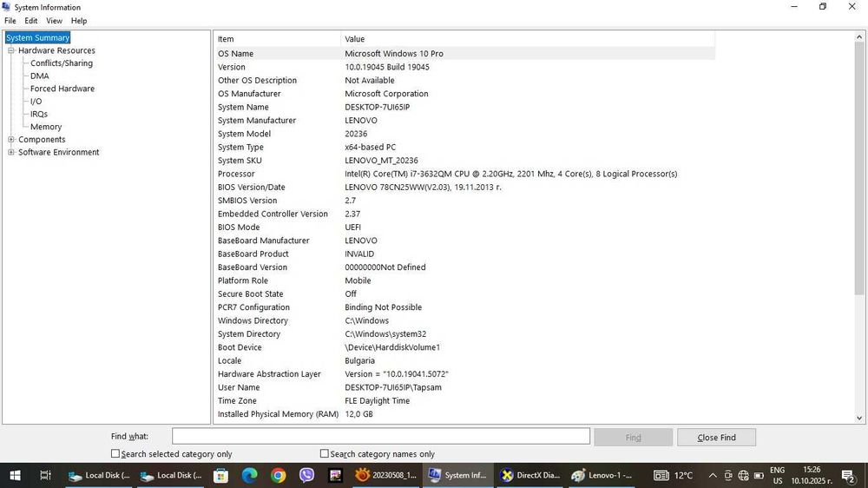Click the value DESKTOP-7UI65IP\Tapsam

click(393, 387)
